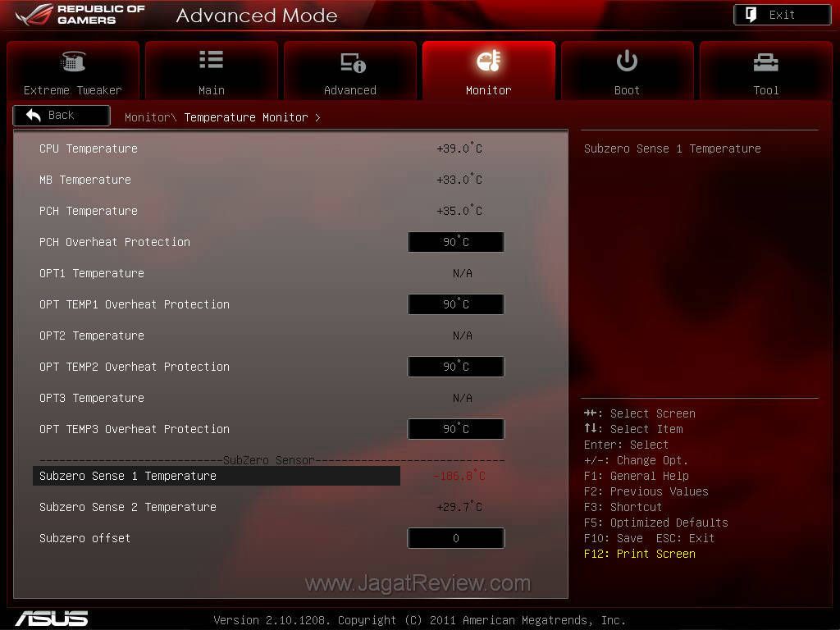Click the Tool printer-like icon
Image resolution: width=840 pixels, height=630 pixels.
point(765,62)
